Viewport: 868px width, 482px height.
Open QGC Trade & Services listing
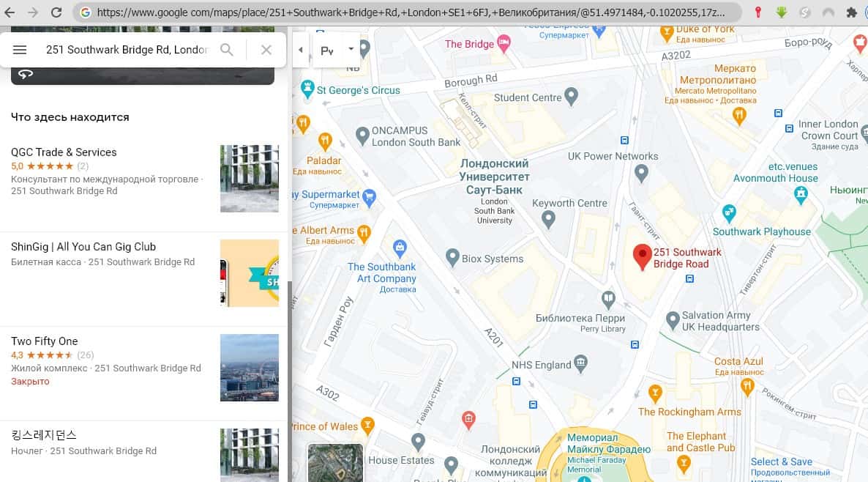point(64,152)
